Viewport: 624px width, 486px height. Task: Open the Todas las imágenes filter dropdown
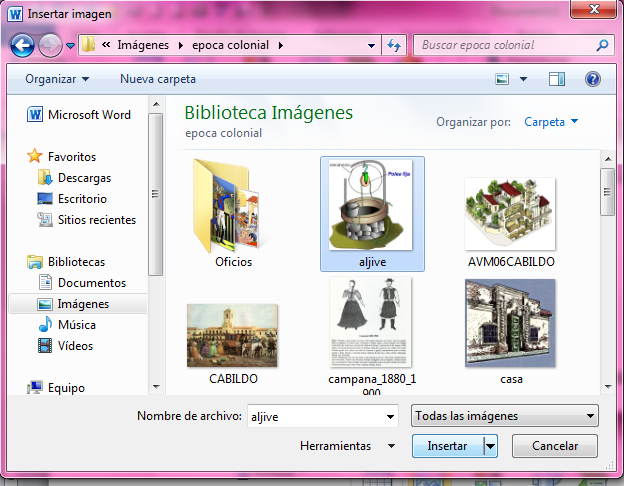tap(505, 416)
